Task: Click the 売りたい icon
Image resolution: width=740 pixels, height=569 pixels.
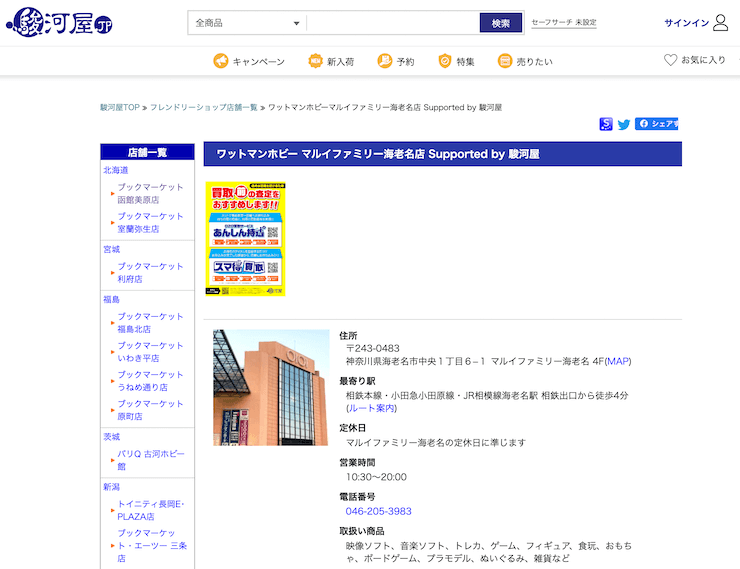Action: [x=505, y=61]
